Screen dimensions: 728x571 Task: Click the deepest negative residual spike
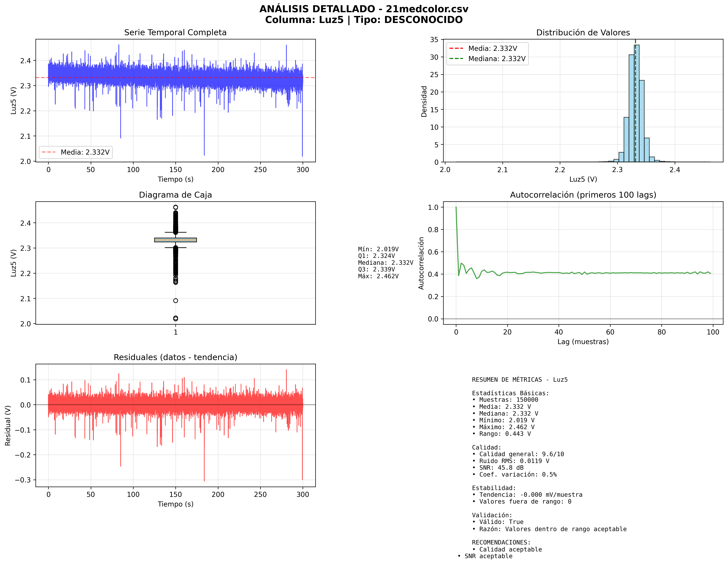coord(204,479)
